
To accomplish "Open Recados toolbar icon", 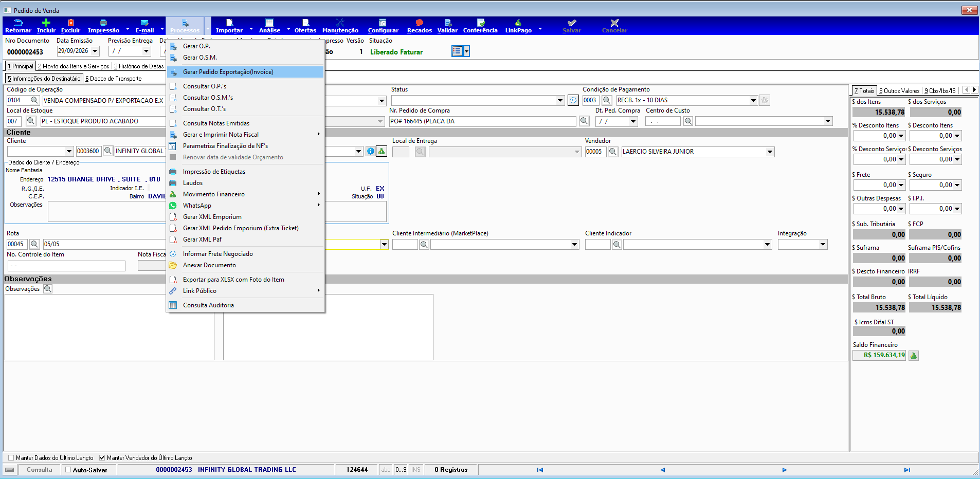I will tap(419, 23).
